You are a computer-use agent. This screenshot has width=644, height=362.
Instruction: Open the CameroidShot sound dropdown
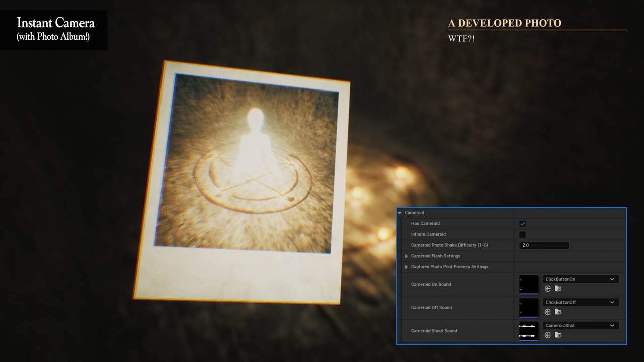(612, 325)
